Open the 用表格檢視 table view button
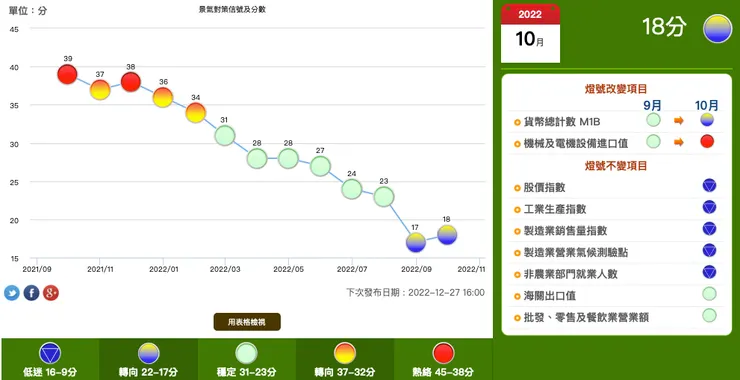Screen dimensions: 740x380 (x=247, y=322)
